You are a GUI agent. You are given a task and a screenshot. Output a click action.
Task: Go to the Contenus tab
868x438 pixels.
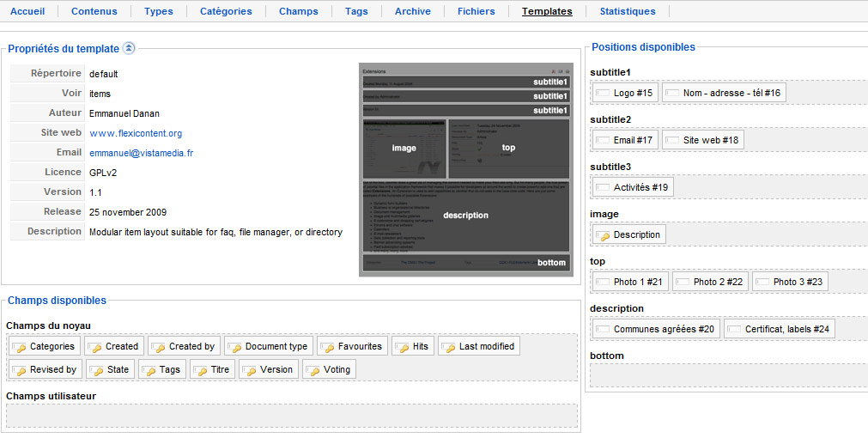click(x=94, y=11)
